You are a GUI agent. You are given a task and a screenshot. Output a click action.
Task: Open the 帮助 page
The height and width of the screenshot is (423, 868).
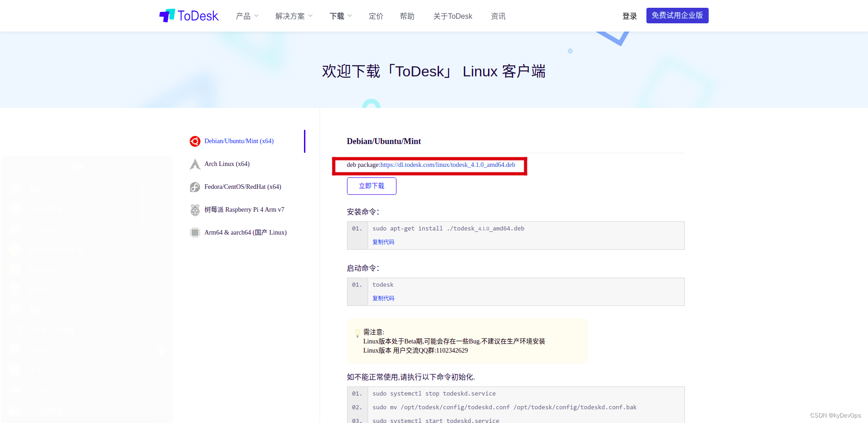click(407, 16)
